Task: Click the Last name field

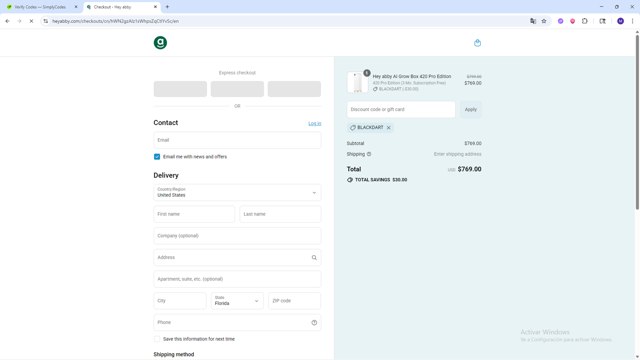Action: coord(280,214)
